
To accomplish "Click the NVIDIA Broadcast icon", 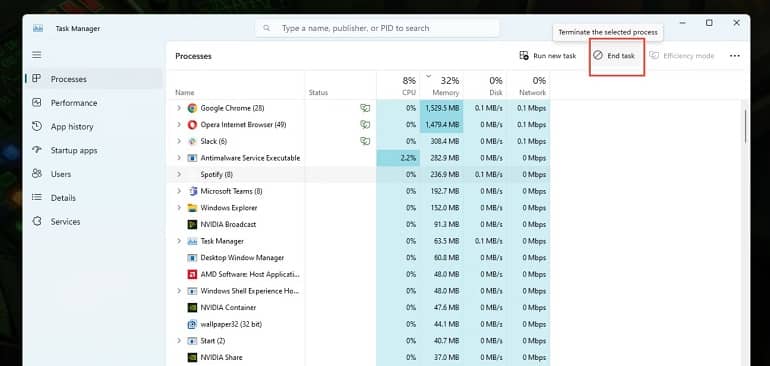I will click(x=192, y=225).
